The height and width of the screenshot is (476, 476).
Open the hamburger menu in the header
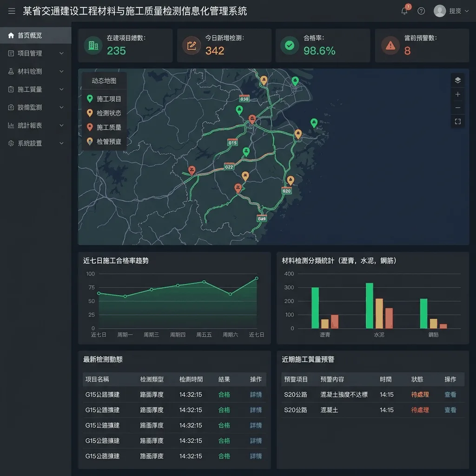click(x=12, y=11)
